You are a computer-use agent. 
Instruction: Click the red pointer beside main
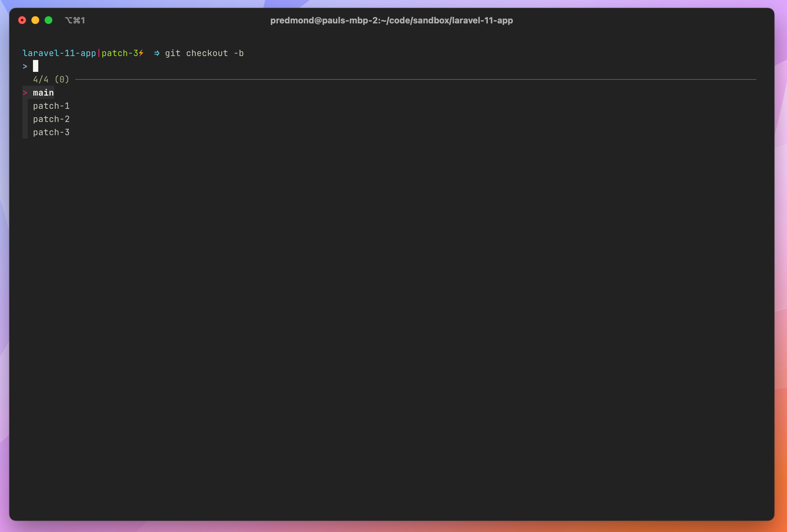coord(25,93)
